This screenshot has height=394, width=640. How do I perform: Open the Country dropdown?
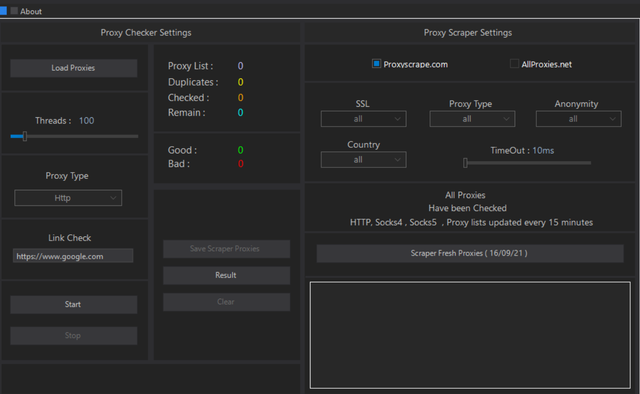pyautogui.click(x=363, y=160)
